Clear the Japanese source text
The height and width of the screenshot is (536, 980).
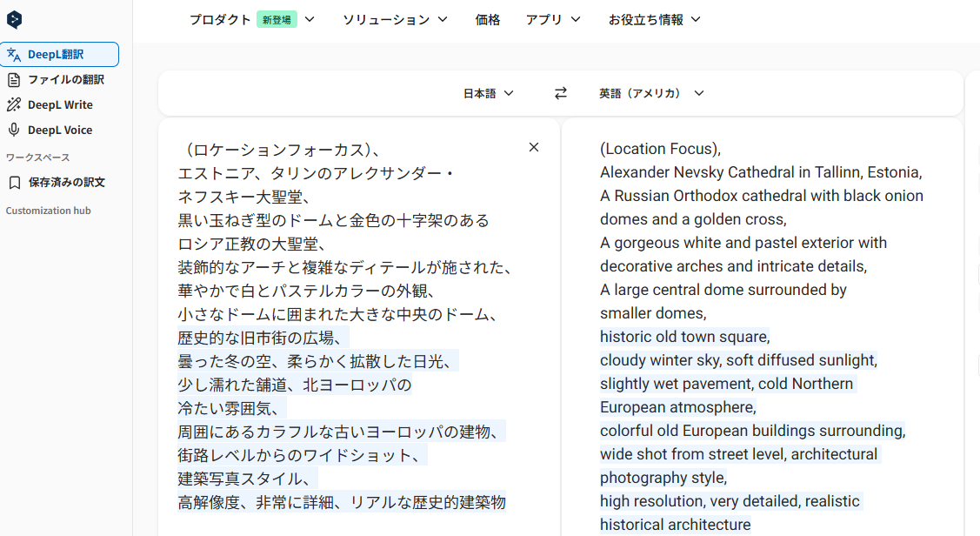click(534, 147)
